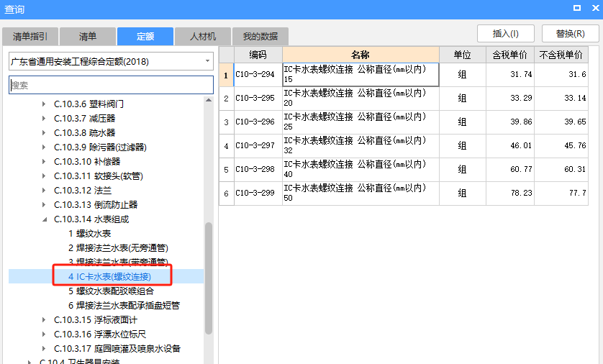
Task: Click row header number 3
Action: [227, 122]
